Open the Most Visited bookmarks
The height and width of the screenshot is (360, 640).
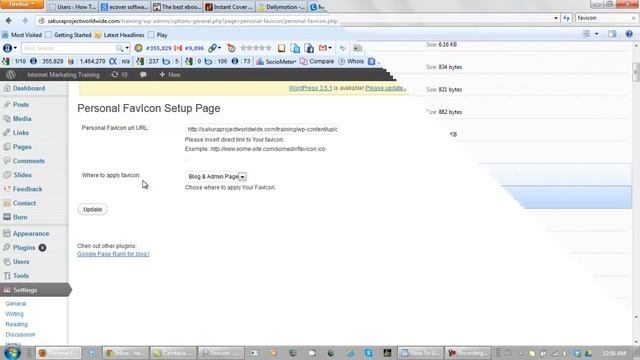pos(22,35)
